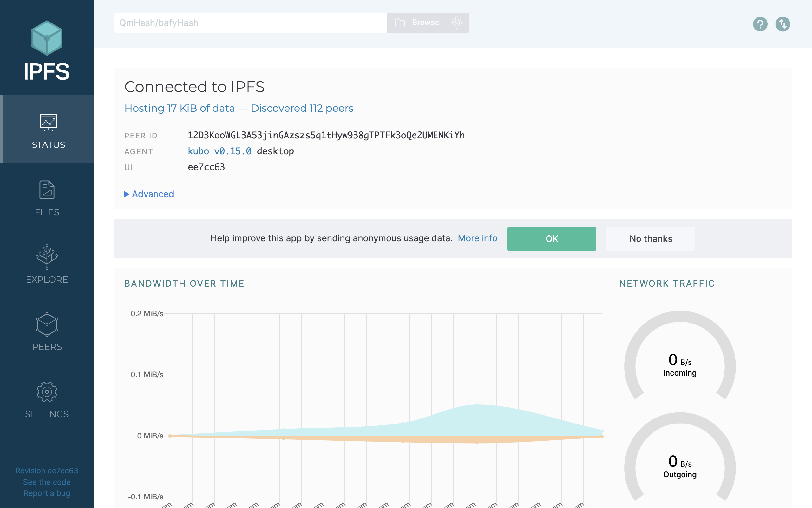Open Hosting 17 KiB of data link

pyautogui.click(x=180, y=108)
